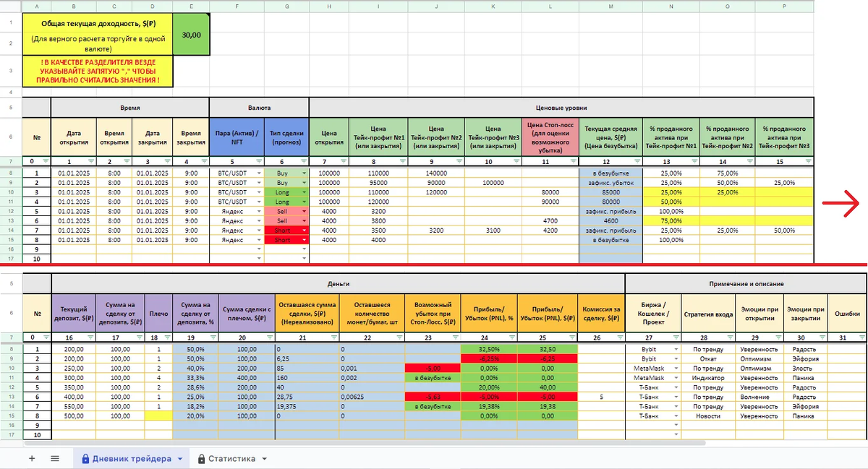
Task: Click the Стратегия входа column header
Action: 708,314
